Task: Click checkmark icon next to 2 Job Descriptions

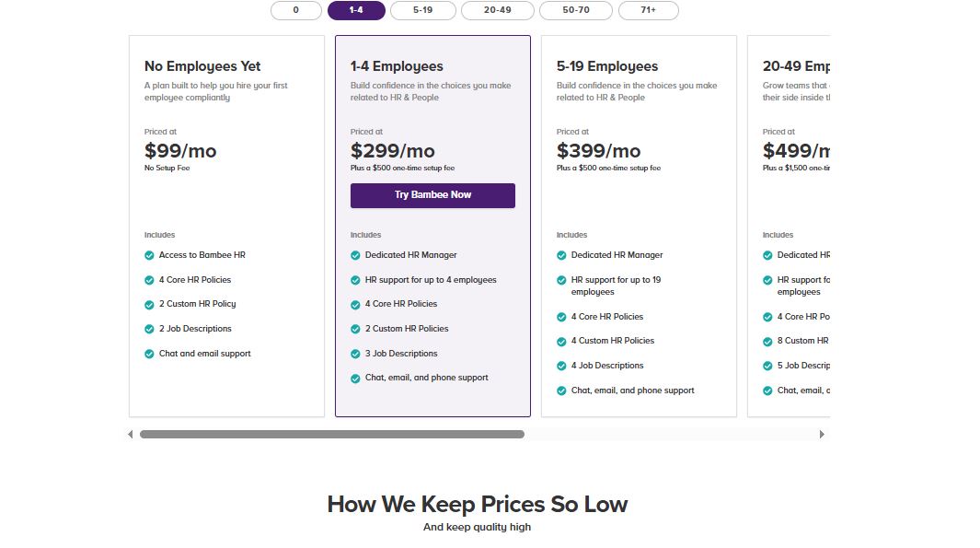Action: [x=149, y=329]
